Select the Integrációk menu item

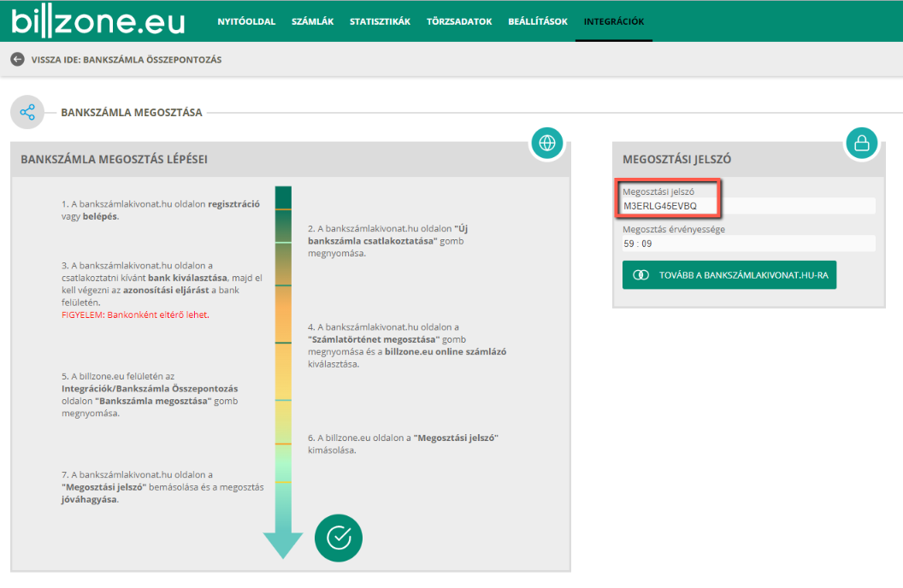[614, 22]
